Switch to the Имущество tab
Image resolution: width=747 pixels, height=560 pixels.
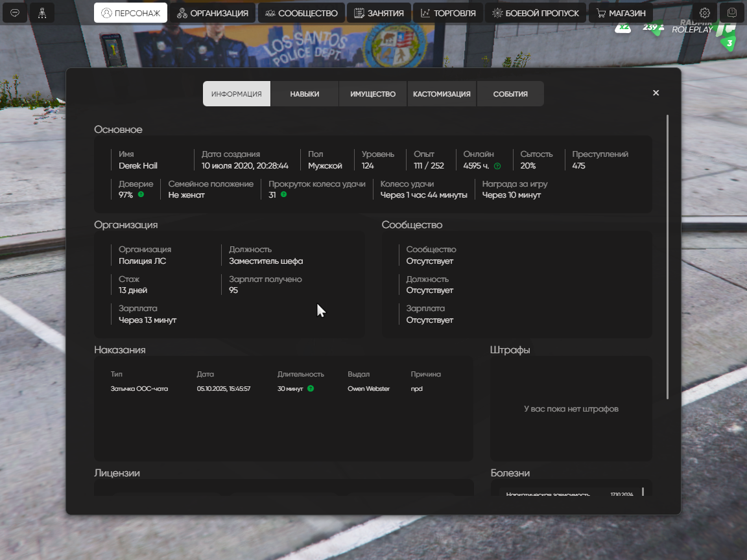coord(373,94)
